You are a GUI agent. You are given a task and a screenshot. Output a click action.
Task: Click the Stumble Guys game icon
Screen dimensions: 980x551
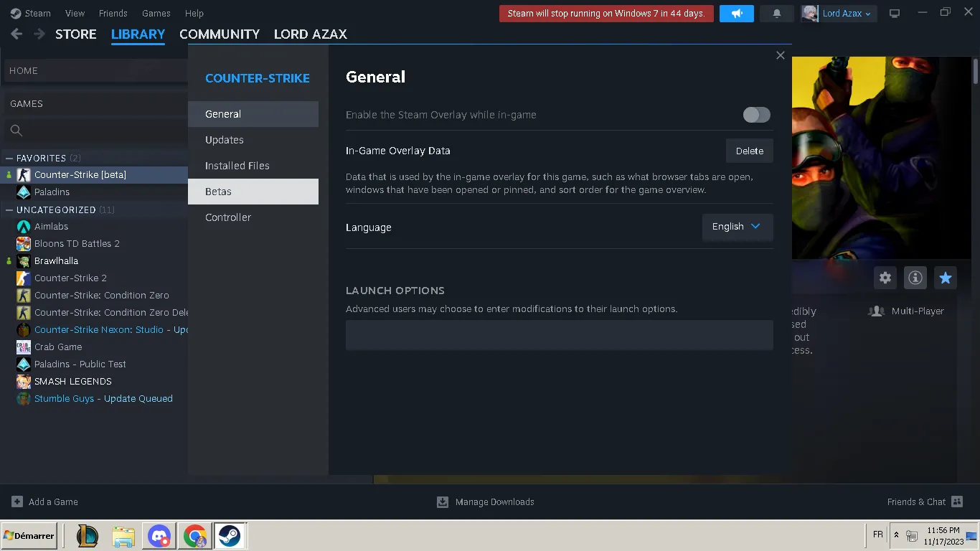(x=24, y=399)
